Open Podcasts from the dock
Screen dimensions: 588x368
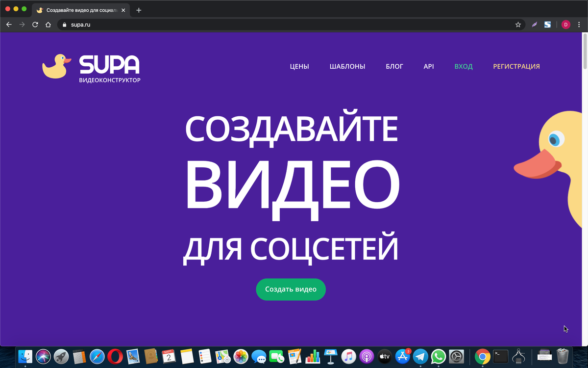pyautogui.click(x=367, y=356)
